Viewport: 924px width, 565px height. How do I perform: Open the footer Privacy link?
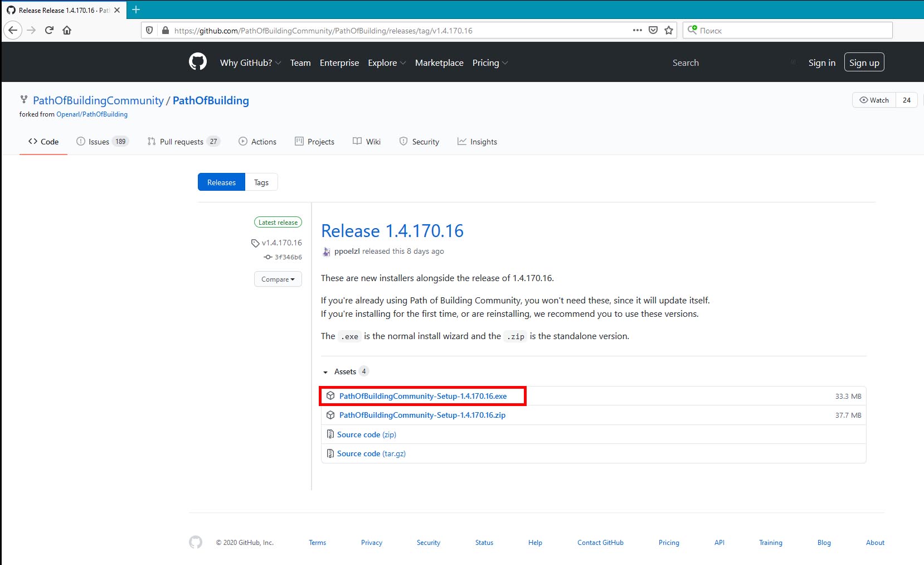click(x=372, y=543)
